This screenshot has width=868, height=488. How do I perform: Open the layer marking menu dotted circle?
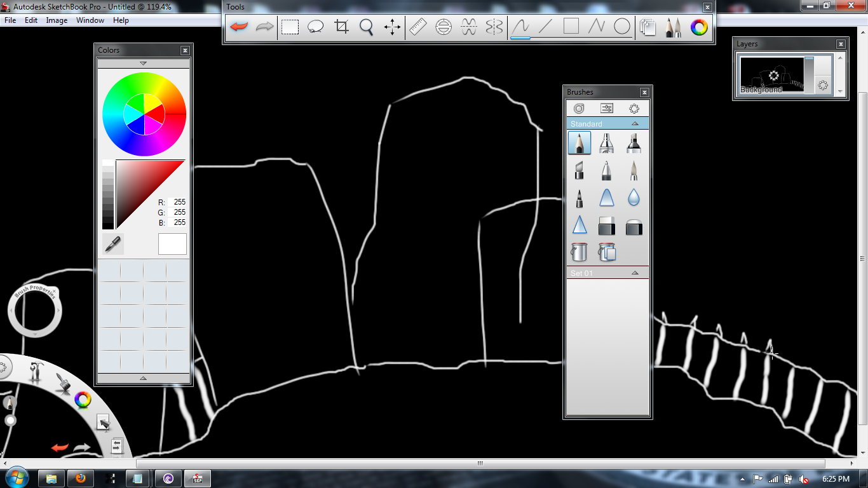point(823,85)
